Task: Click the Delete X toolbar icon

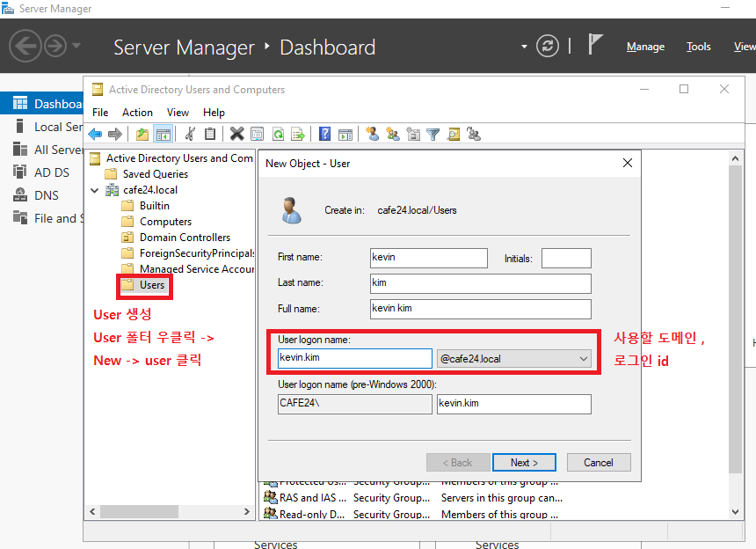Action: (x=236, y=134)
